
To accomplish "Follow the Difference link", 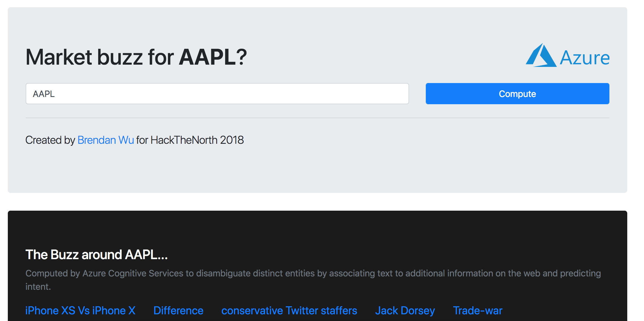I will click(178, 310).
